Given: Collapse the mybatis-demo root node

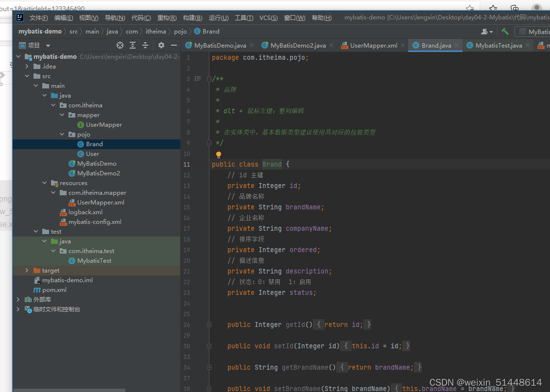Looking at the screenshot, I should (18, 56).
